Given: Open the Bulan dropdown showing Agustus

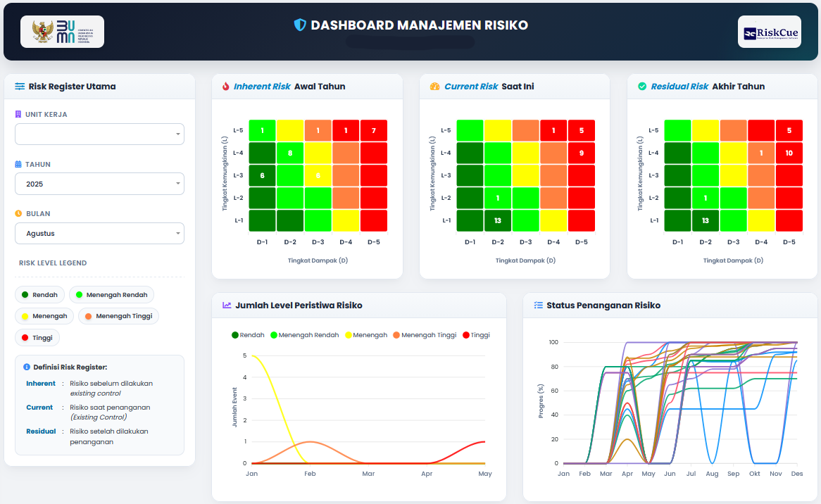Looking at the screenshot, I should [99, 234].
